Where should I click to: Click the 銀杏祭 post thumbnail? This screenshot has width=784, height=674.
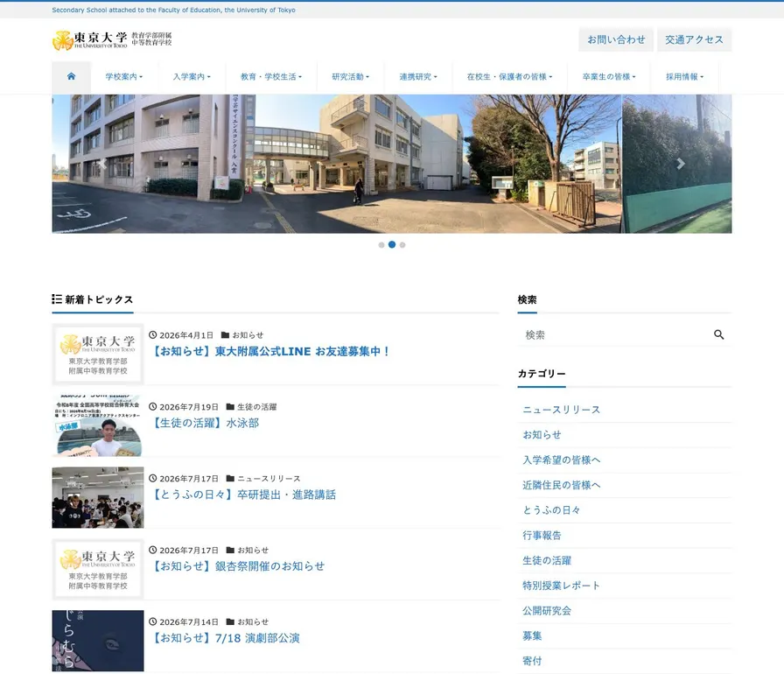98,569
